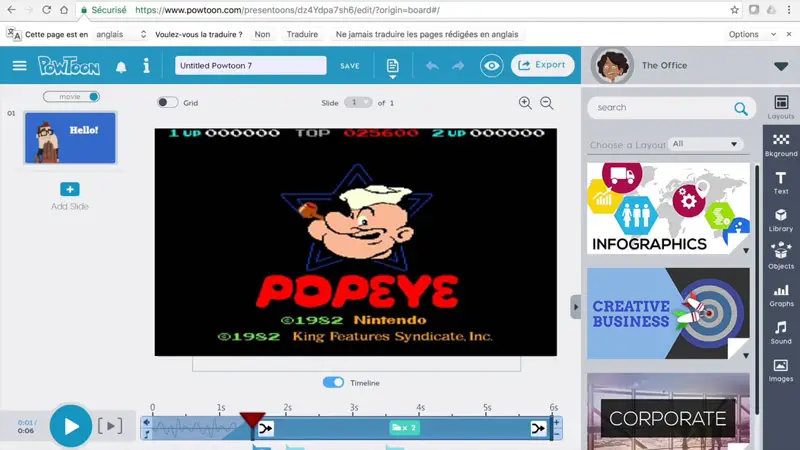This screenshot has width=800, height=450.
Task: Close the translate bar
Action: pyautogui.click(x=789, y=34)
